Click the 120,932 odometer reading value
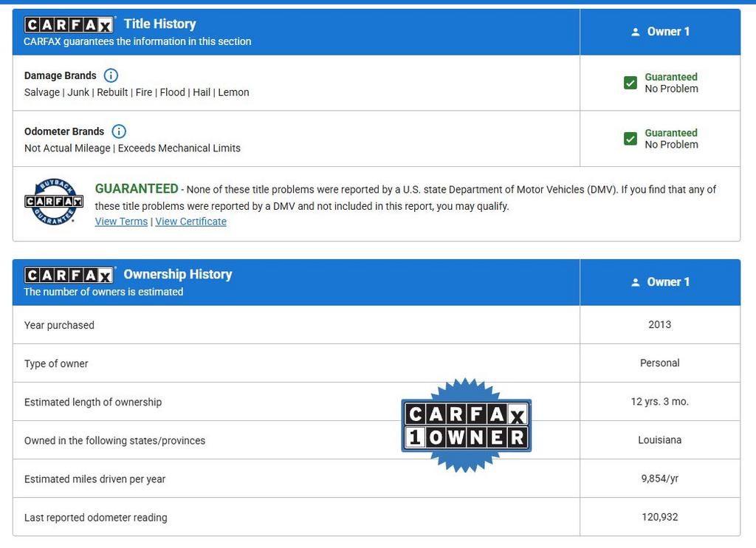This screenshot has width=756, height=548. point(659,517)
